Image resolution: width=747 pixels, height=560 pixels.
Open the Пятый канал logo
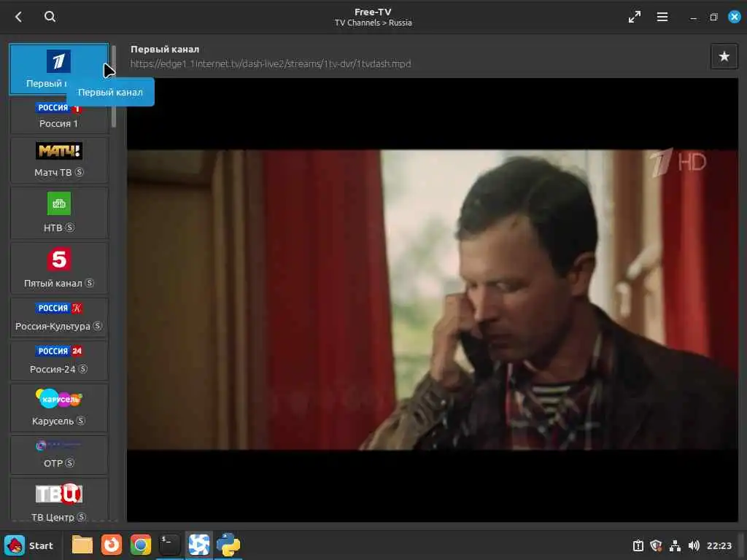pyautogui.click(x=59, y=260)
